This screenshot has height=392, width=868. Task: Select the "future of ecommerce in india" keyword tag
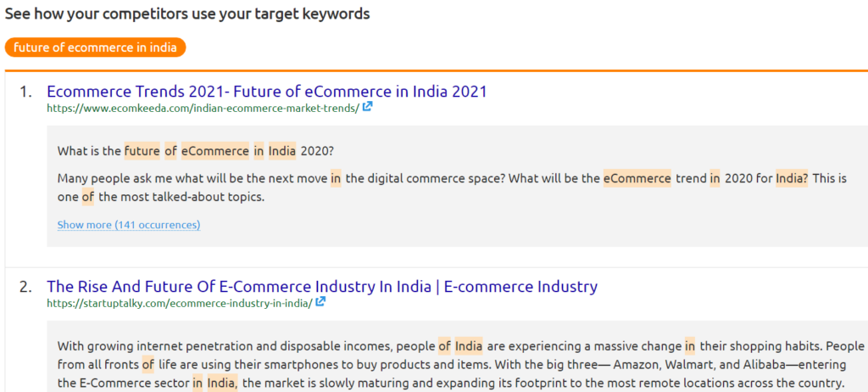click(95, 48)
